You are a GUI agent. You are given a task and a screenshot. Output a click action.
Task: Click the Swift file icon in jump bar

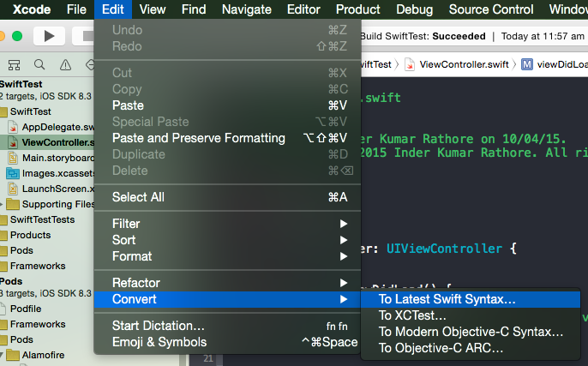411,64
